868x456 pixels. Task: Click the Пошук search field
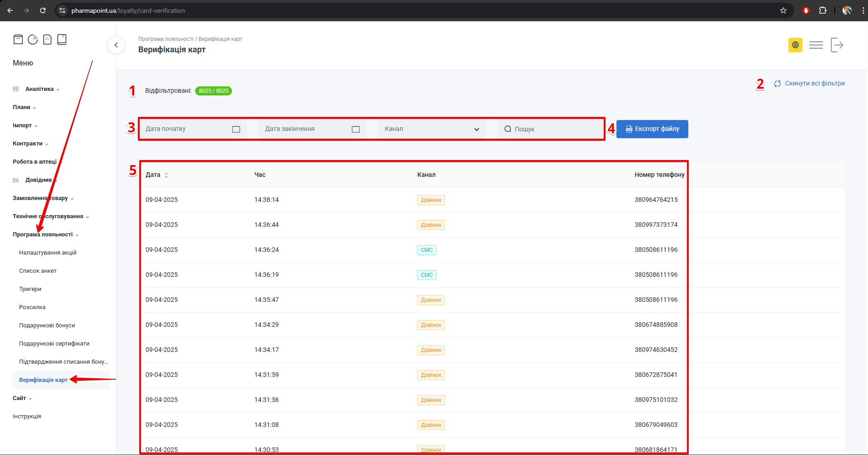tap(555, 129)
